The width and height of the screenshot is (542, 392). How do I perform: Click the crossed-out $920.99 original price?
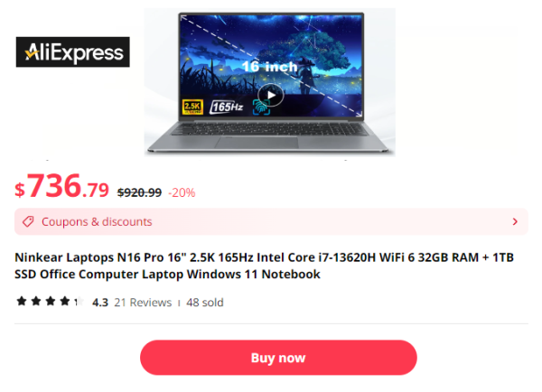(139, 192)
